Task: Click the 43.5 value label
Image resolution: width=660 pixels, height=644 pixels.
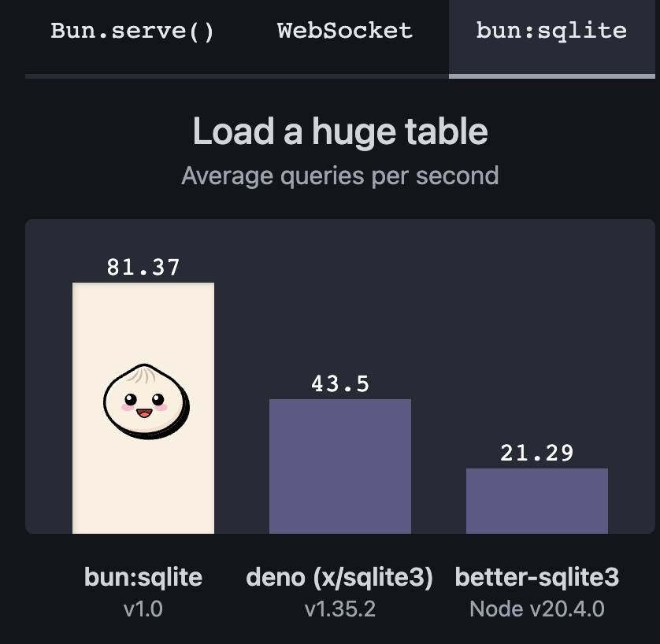Action: tap(340, 383)
